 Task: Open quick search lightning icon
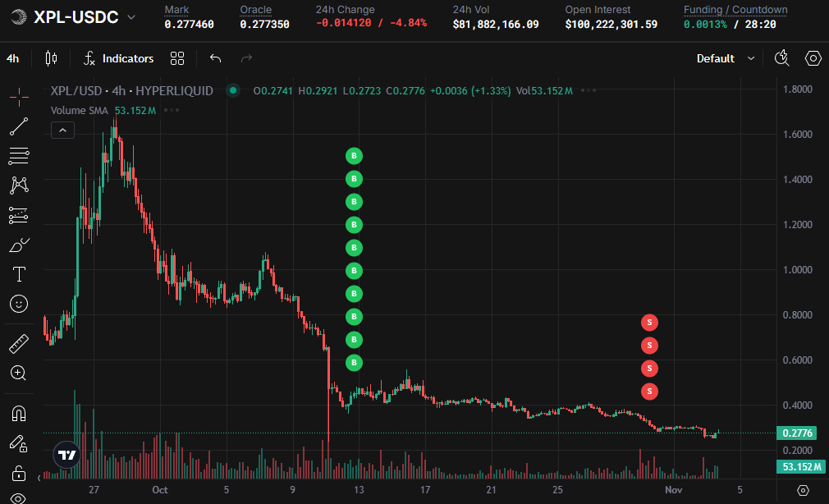coord(782,58)
